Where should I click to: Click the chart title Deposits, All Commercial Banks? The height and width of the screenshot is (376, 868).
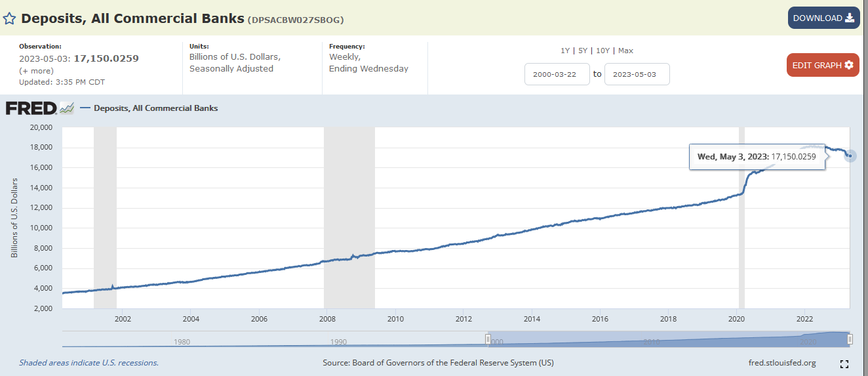tap(132, 18)
